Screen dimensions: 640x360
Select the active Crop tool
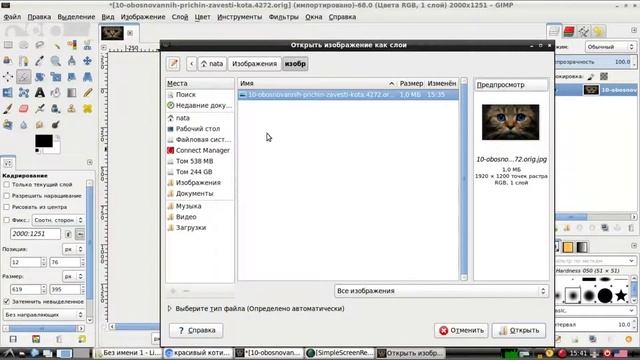(x=24, y=77)
